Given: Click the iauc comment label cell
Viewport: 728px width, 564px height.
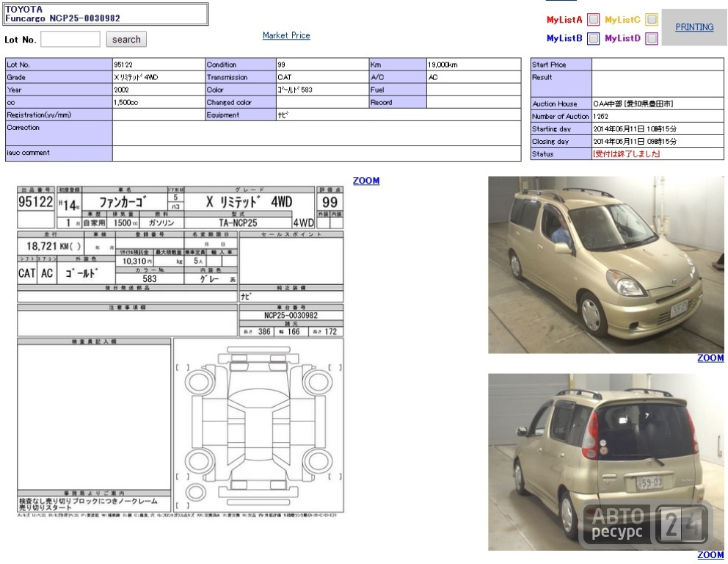Looking at the screenshot, I should click(x=59, y=153).
